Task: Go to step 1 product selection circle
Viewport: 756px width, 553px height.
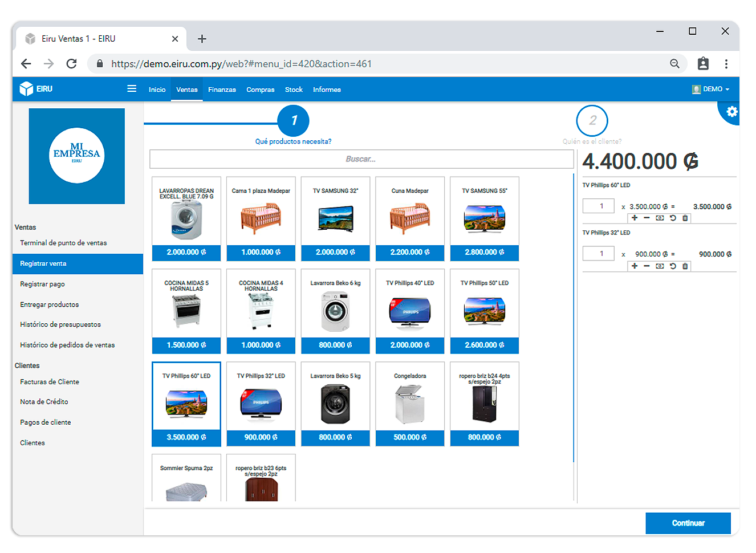Action: click(294, 120)
